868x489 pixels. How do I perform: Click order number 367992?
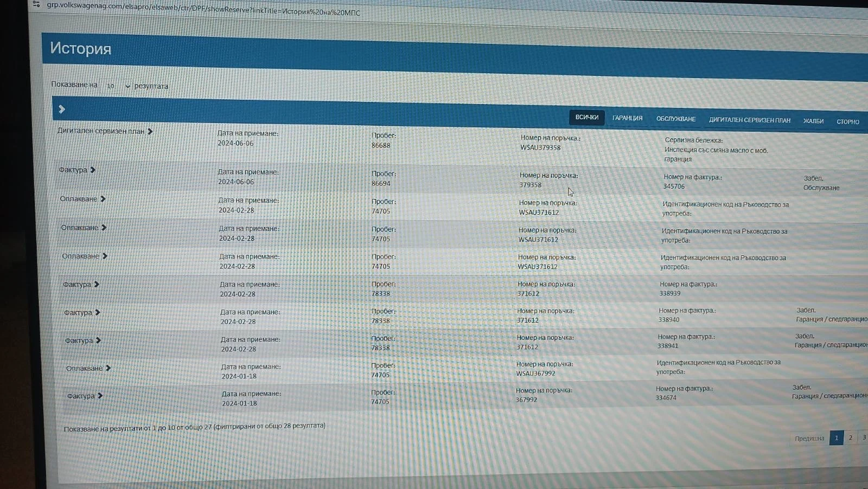tap(526, 400)
